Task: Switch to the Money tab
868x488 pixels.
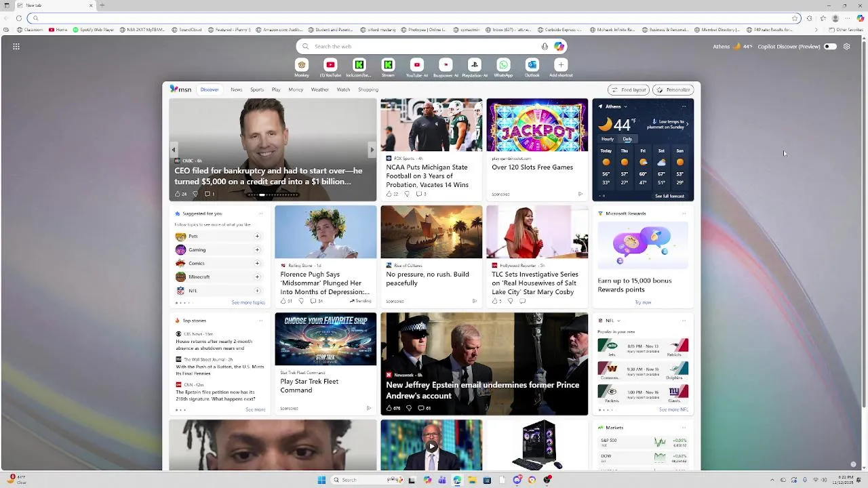Action: click(296, 89)
